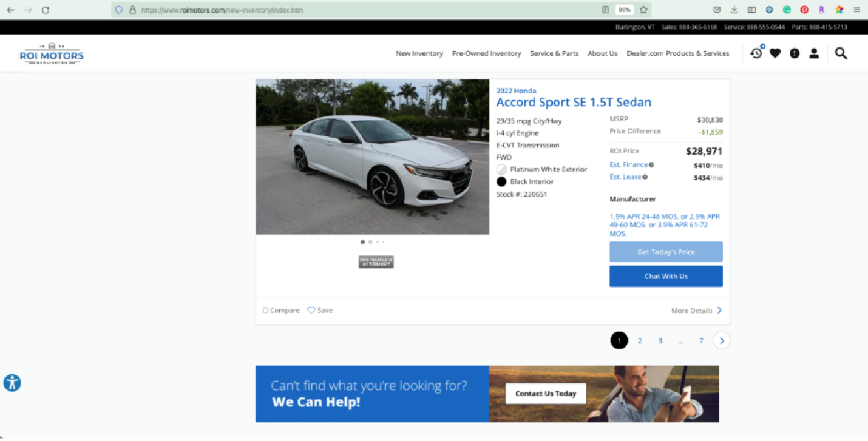Call the Sales number 888-365-6168
The image size is (868, 441).
point(689,27)
